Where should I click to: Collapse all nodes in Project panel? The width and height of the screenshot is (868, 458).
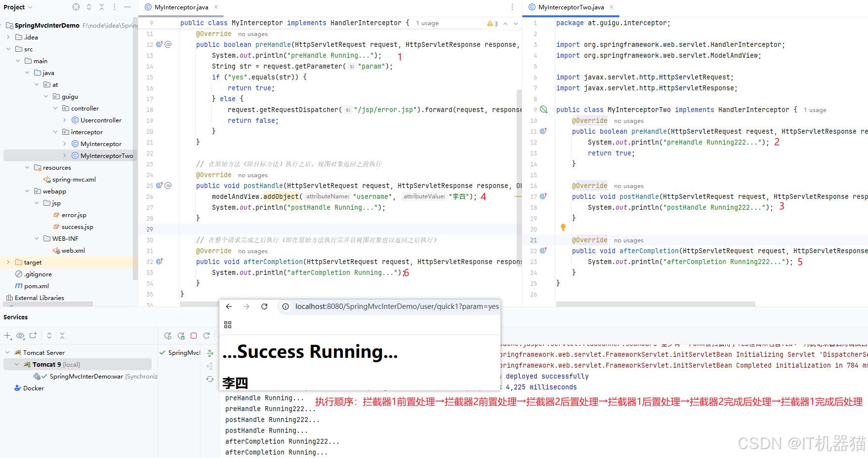[102, 7]
